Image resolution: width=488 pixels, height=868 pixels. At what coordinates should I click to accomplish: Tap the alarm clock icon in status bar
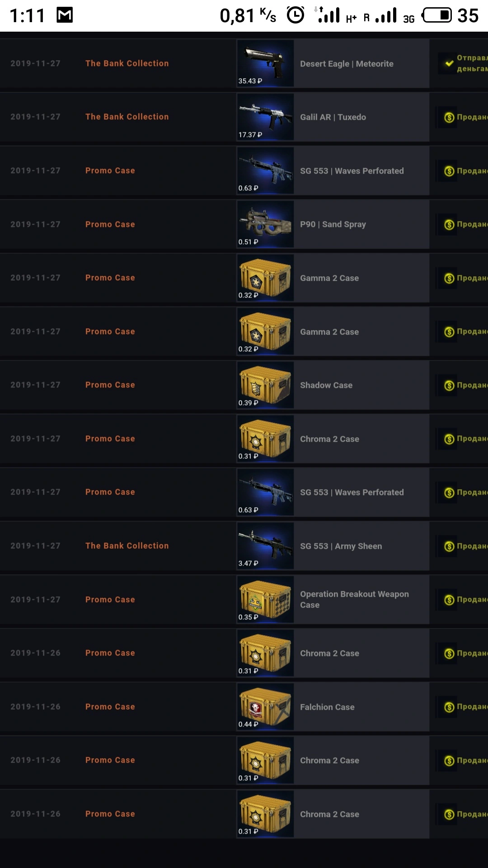coord(296,15)
